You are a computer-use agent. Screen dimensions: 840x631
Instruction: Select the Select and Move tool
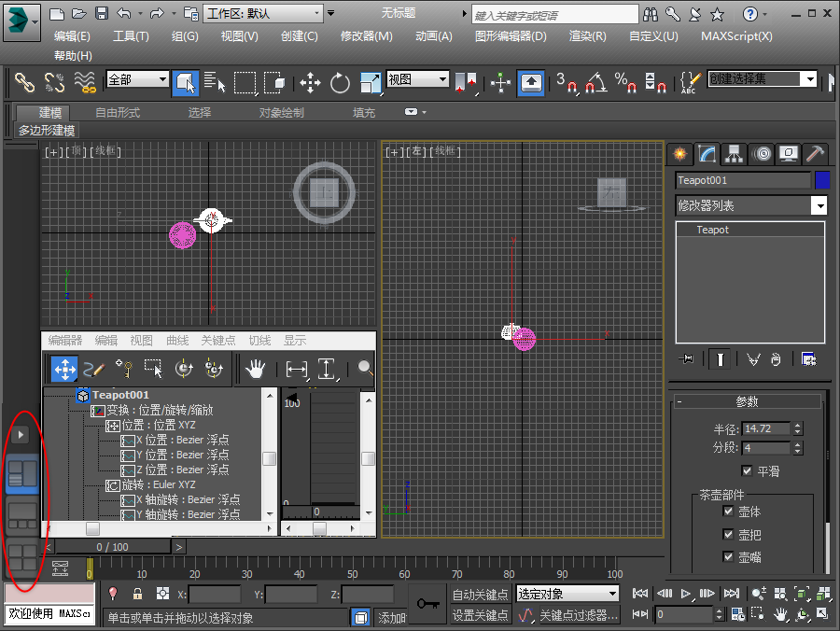310,82
